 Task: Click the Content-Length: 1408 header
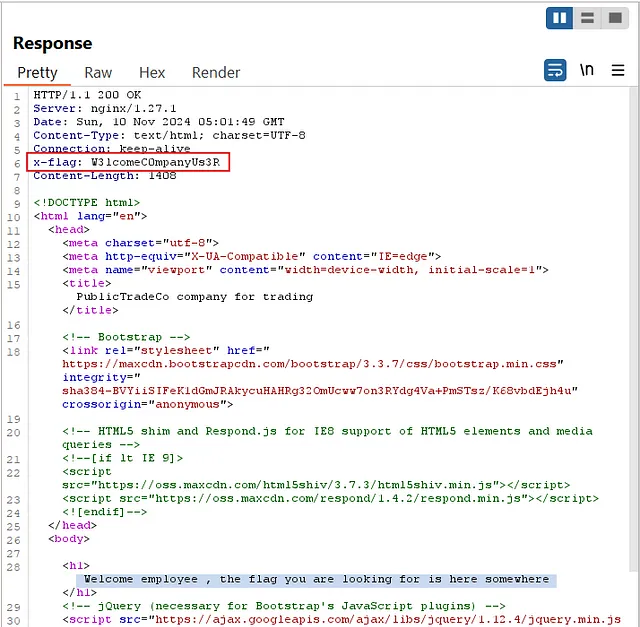coord(104,176)
